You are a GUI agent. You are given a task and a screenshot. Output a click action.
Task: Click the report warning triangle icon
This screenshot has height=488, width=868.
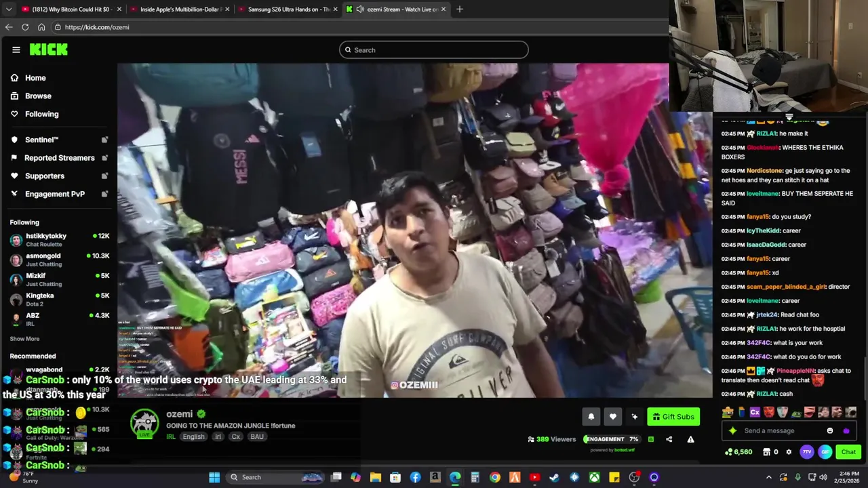[690, 439]
